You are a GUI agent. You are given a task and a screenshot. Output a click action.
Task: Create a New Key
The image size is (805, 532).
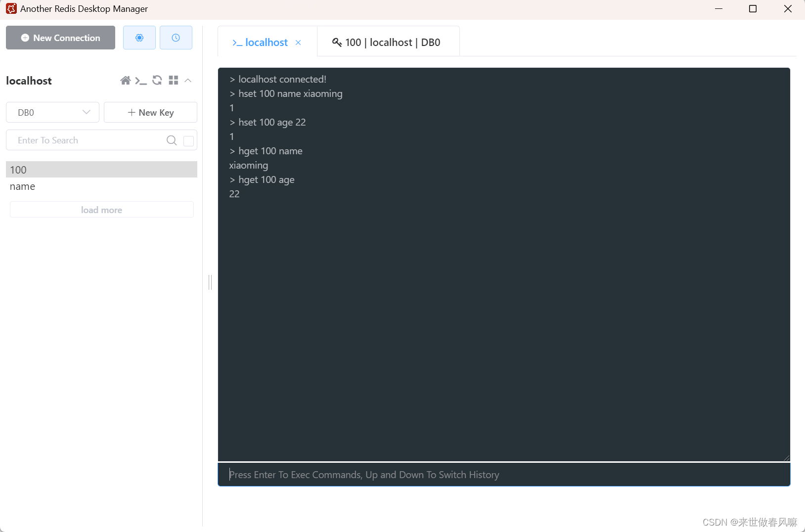150,112
